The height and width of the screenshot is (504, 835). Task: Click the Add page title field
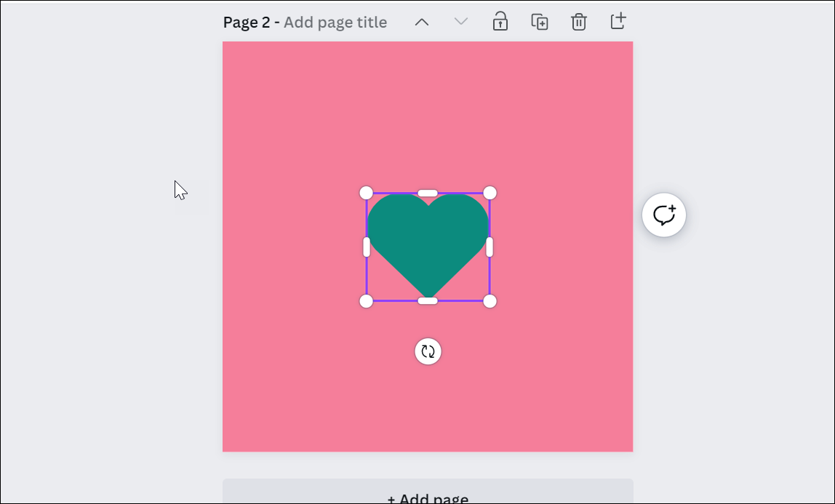point(335,23)
